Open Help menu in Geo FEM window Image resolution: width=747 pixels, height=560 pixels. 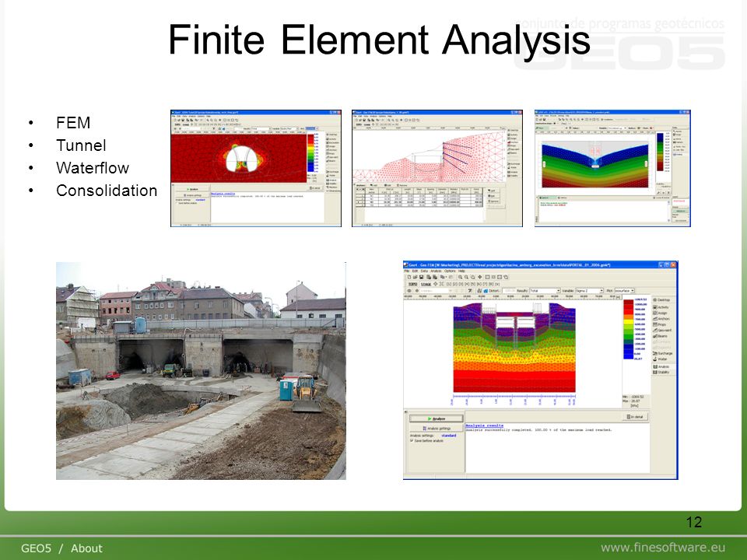pyautogui.click(x=461, y=271)
